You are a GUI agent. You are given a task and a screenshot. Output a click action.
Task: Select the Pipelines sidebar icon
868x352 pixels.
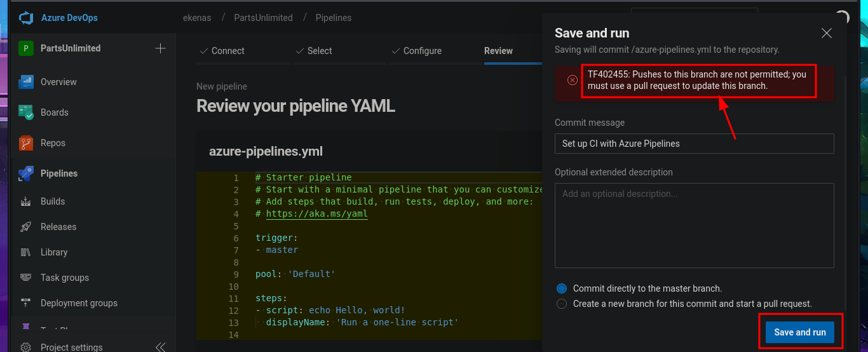[x=26, y=173]
